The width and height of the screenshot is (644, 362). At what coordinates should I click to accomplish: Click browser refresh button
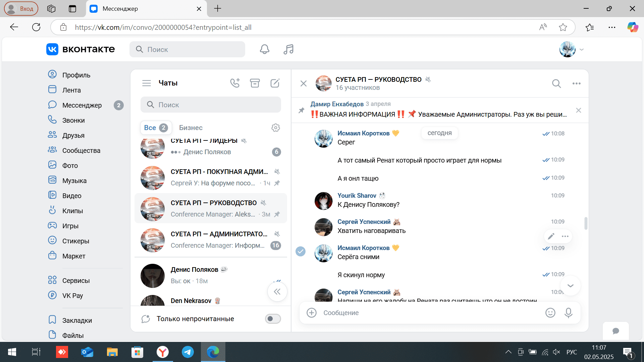[x=36, y=27]
